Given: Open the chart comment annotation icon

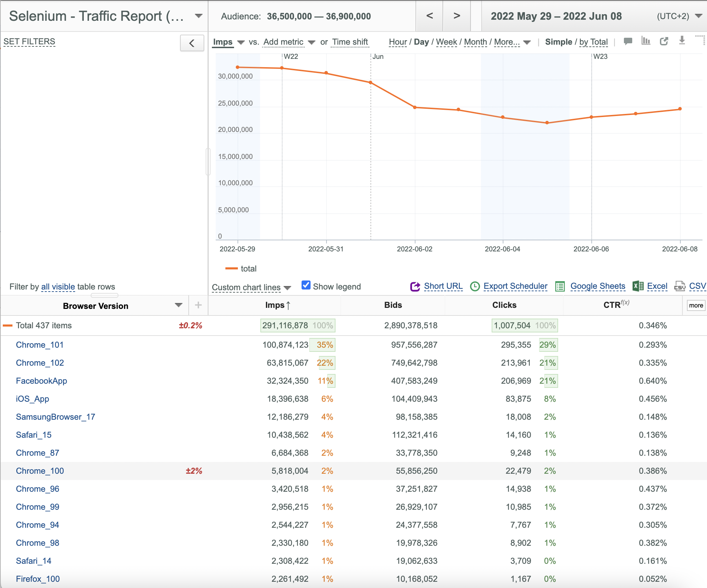Looking at the screenshot, I should 628,42.
